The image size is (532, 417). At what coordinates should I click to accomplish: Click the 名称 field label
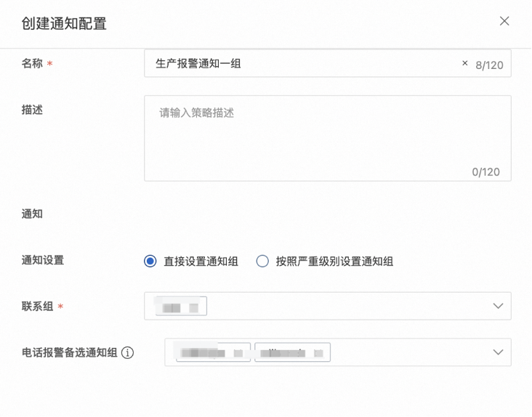click(32, 63)
